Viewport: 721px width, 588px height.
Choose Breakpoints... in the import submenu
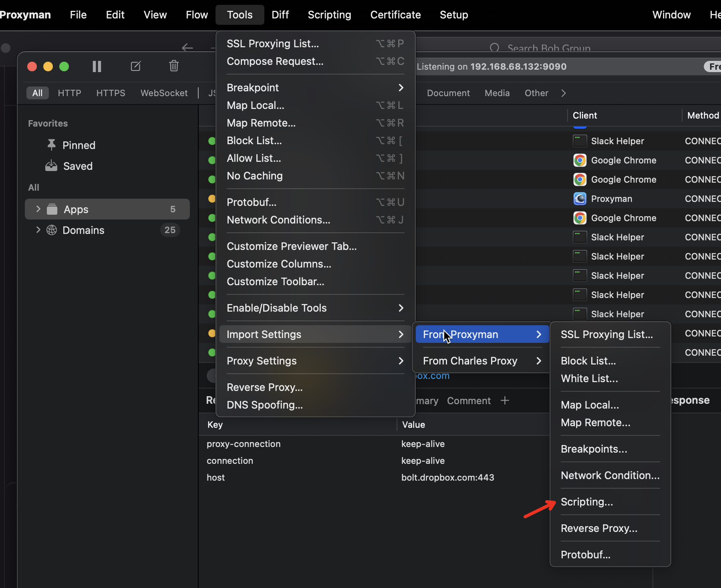(610, 449)
